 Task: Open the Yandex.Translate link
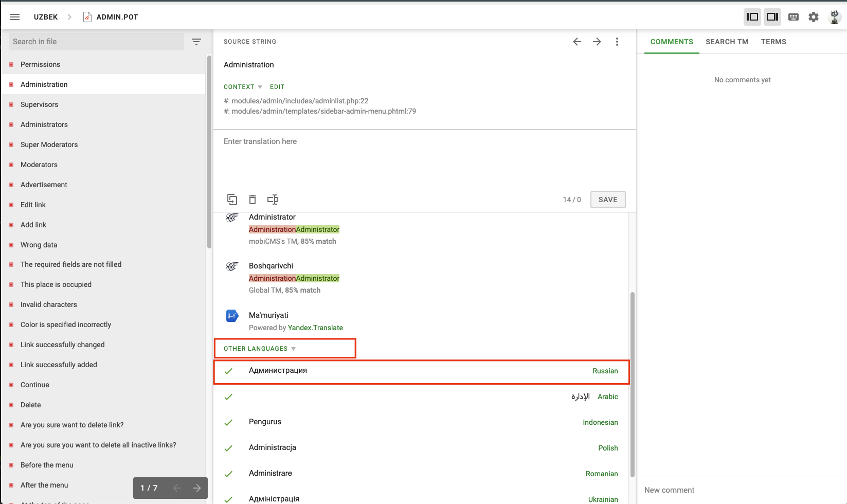click(x=315, y=328)
